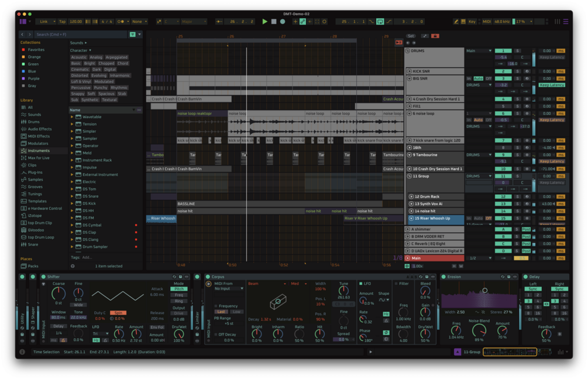
Task: Stop playback with the Stop button
Action: click(x=274, y=22)
